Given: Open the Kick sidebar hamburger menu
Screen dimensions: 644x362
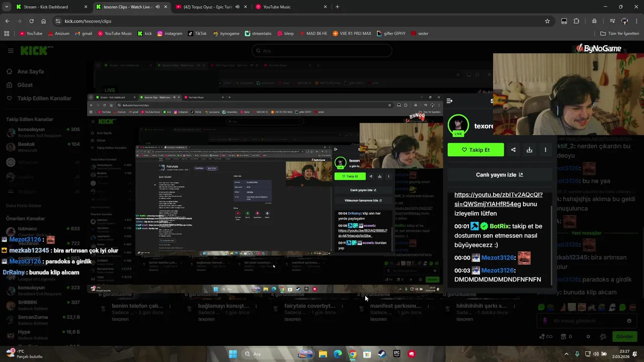Looking at the screenshot, I should click(x=11, y=51).
